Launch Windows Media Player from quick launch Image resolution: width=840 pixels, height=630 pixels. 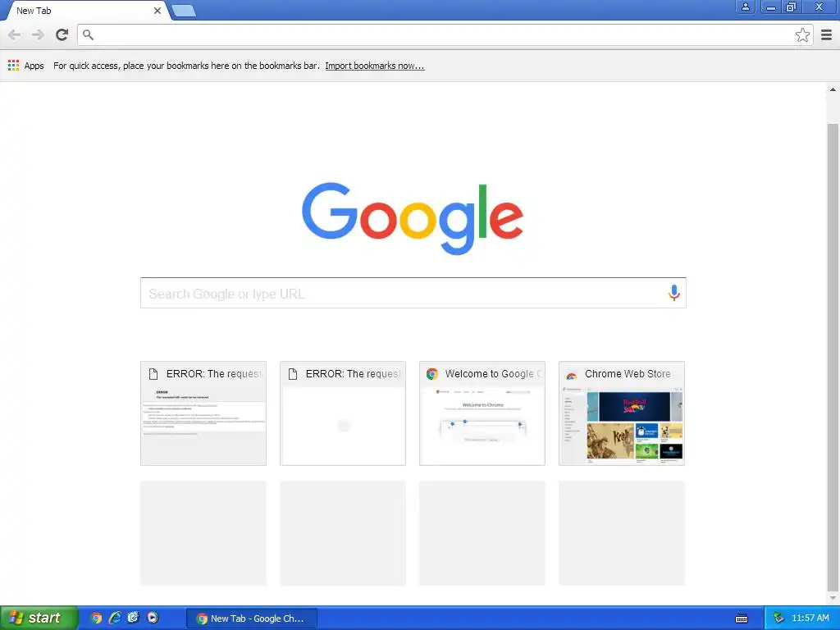[153, 618]
